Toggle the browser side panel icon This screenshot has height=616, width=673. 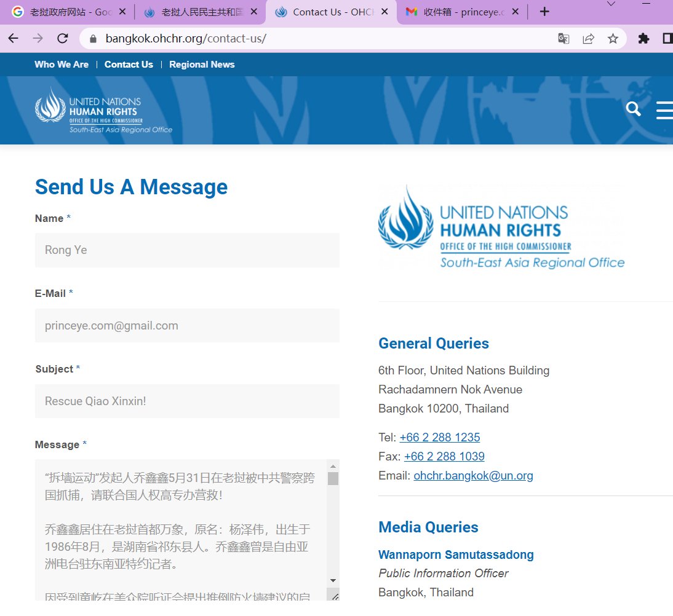point(667,39)
